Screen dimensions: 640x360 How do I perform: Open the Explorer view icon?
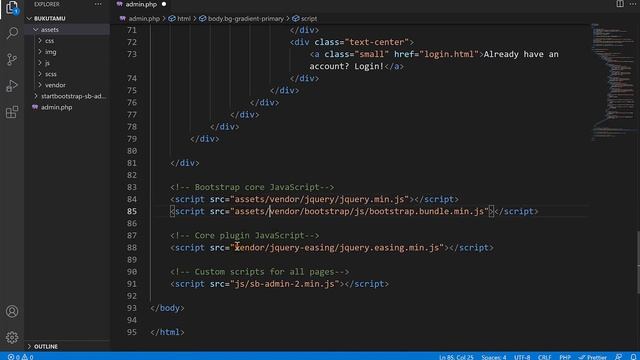[12, 7]
